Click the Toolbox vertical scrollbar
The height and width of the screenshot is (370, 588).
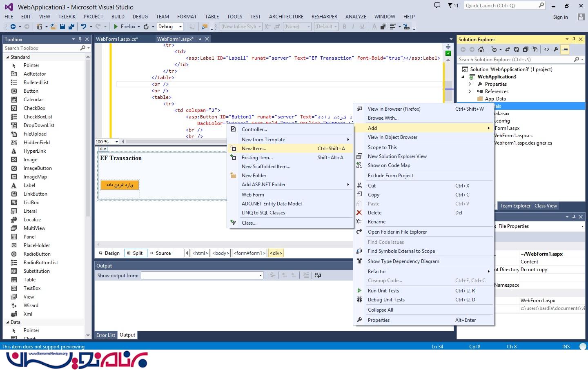tap(88, 163)
